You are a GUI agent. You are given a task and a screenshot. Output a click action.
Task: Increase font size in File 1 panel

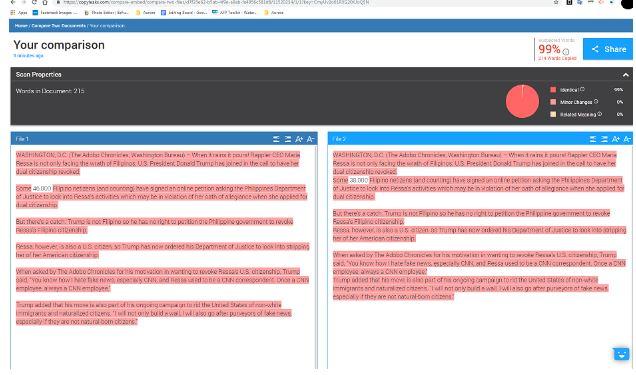[299, 139]
